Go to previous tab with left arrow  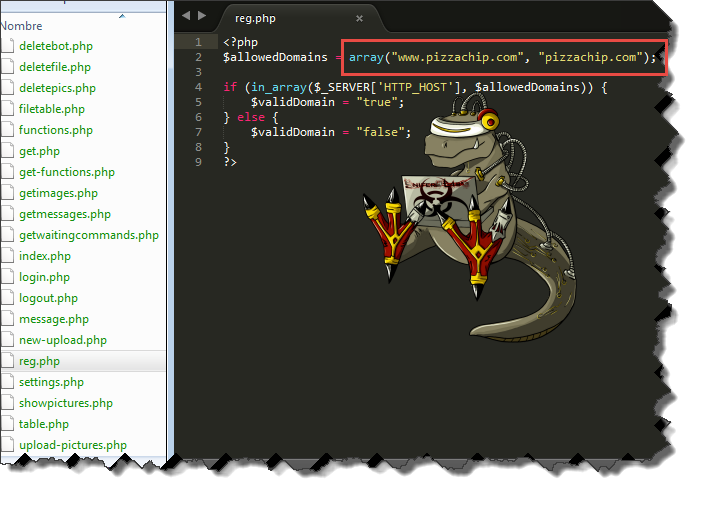point(186,16)
